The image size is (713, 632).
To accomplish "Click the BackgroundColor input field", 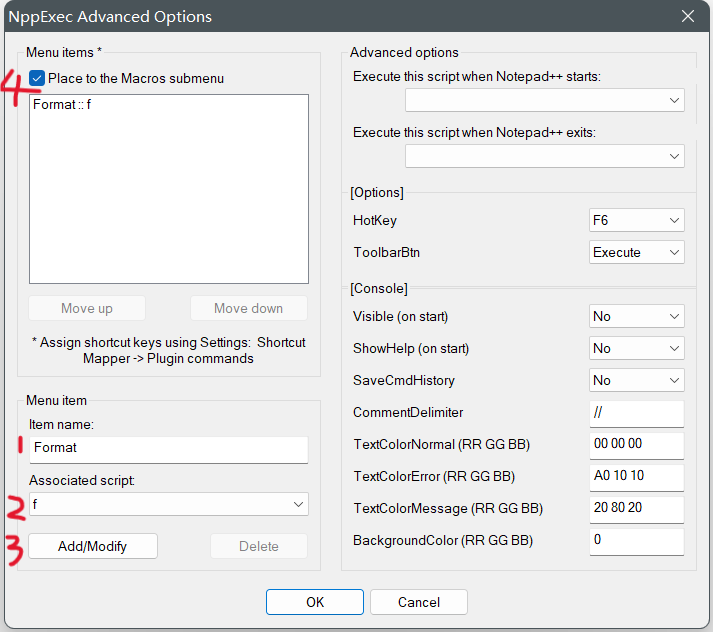I will click(x=637, y=541).
